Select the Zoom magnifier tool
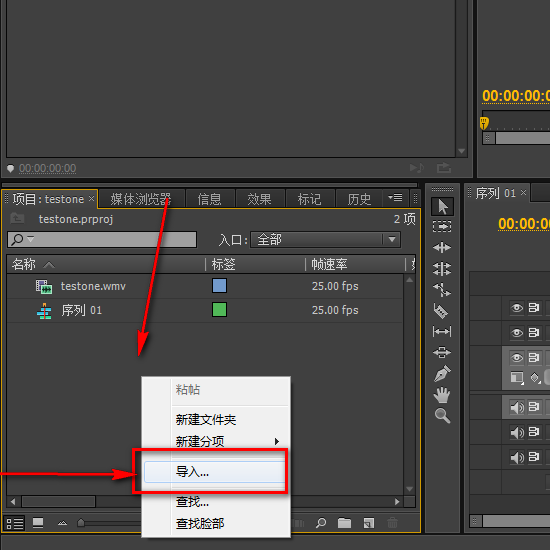Viewport: 550px width, 550px height. [x=442, y=416]
